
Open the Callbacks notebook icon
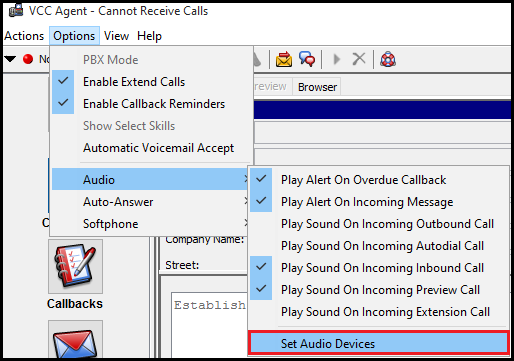pos(75,266)
